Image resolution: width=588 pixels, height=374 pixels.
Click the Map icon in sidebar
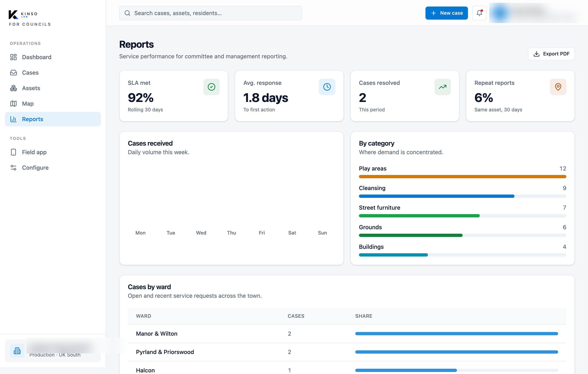click(13, 104)
